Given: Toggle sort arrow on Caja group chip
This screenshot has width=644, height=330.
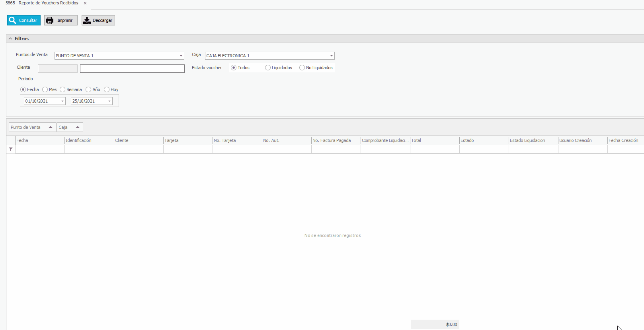Looking at the screenshot, I should (78, 127).
